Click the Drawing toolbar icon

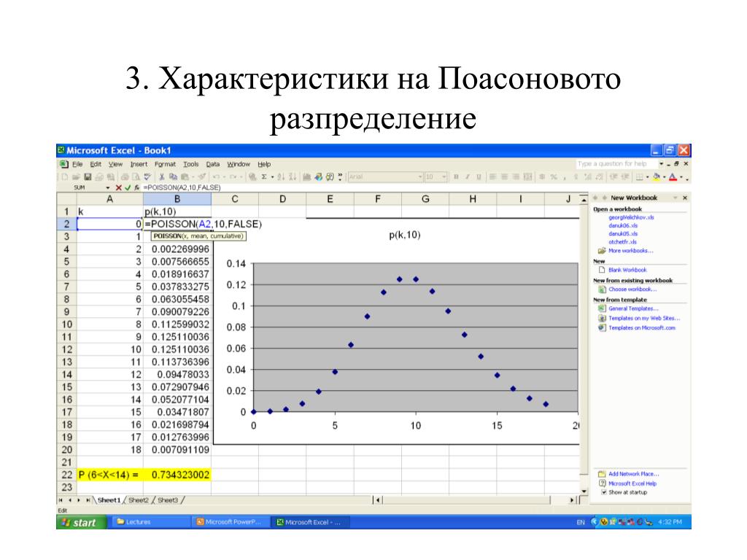[x=318, y=176]
